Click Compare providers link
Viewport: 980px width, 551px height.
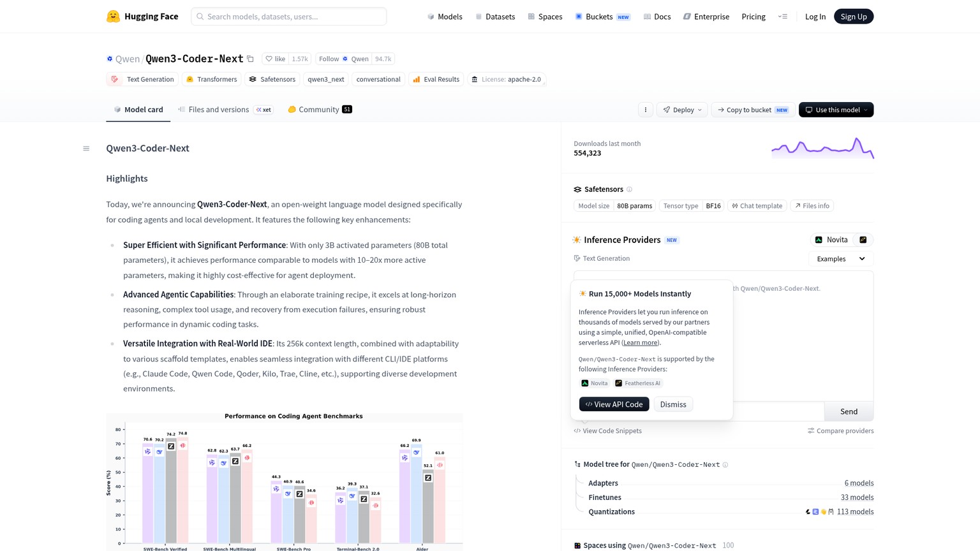click(841, 431)
